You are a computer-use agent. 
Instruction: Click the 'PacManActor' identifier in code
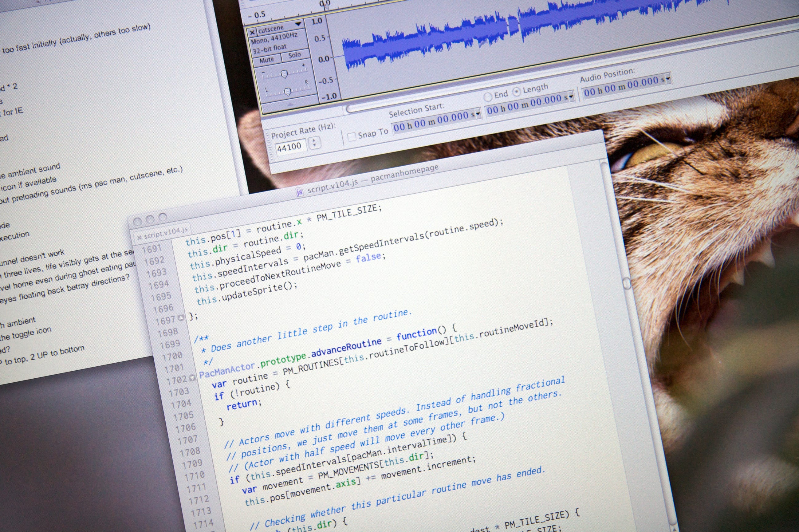(x=226, y=370)
